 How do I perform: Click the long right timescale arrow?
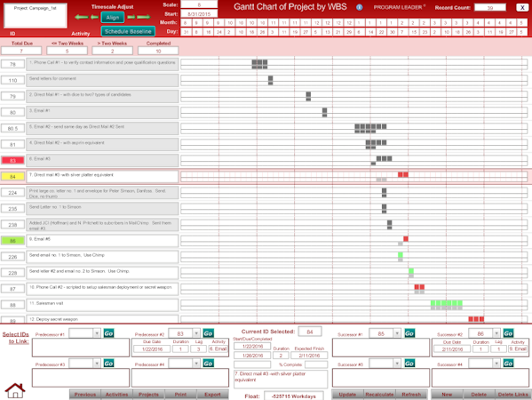144,17
